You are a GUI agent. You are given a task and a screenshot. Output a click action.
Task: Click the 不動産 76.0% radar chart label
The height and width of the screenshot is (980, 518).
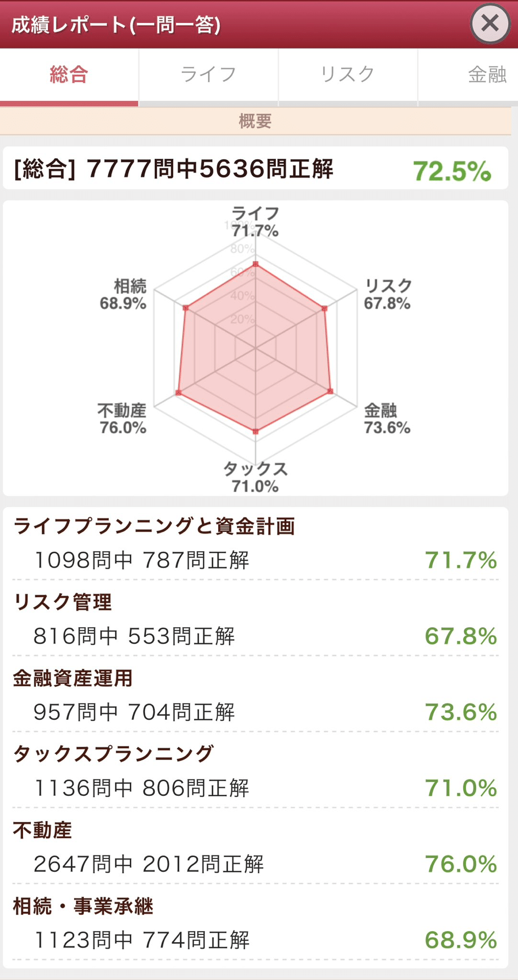coord(123,419)
